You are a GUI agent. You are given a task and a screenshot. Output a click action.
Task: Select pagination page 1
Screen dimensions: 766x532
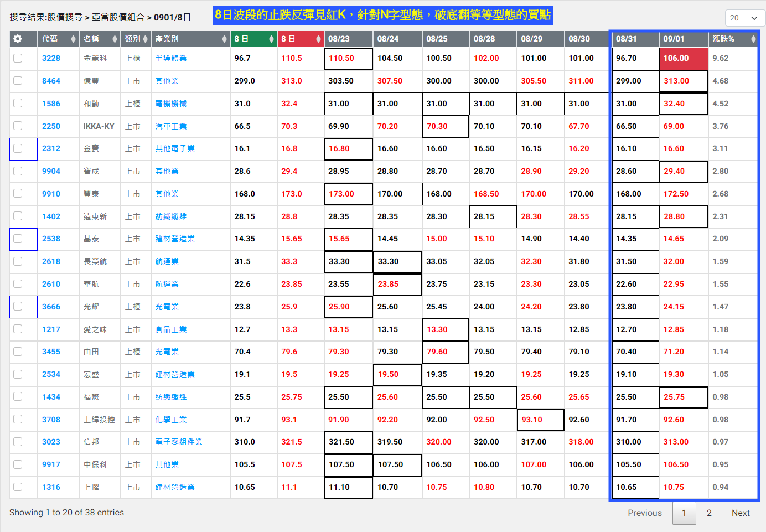[684, 513]
